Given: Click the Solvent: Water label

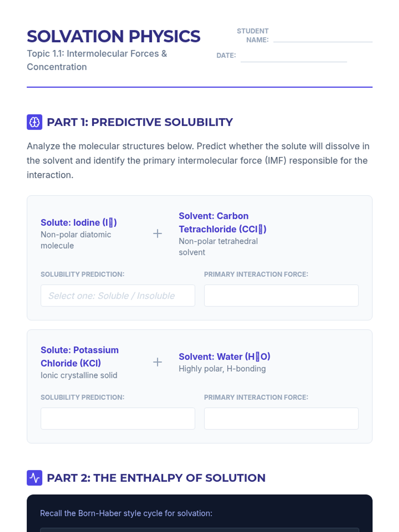Looking at the screenshot, I should [x=224, y=356].
